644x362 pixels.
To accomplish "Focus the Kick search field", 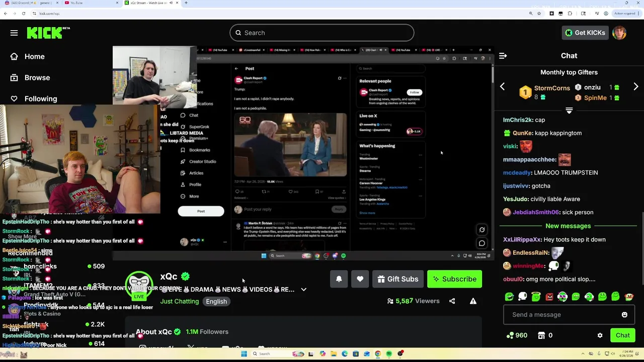I will (322, 33).
